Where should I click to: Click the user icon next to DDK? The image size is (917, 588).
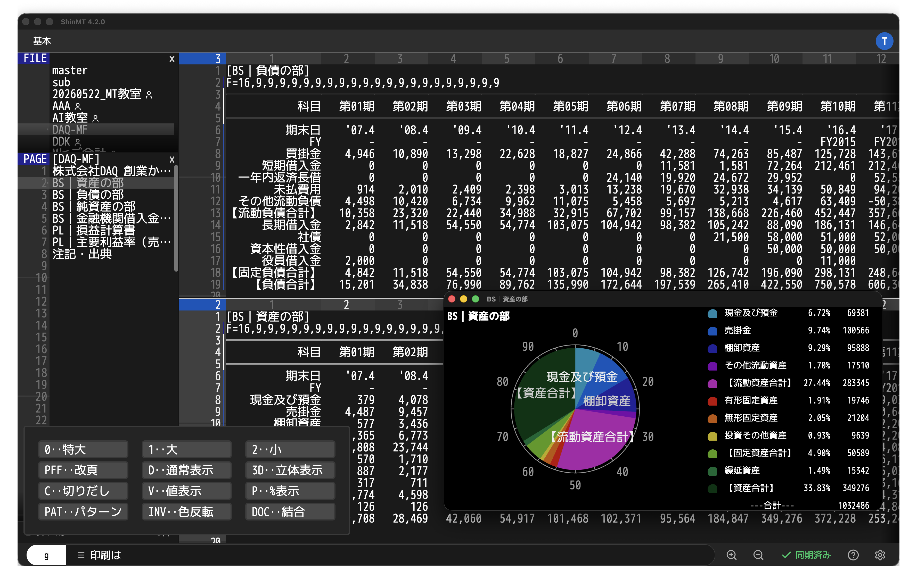pos(78,142)
